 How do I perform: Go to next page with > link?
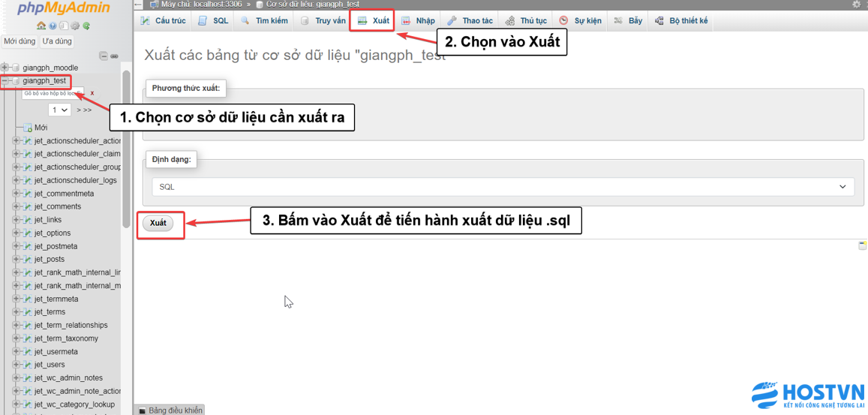point(79,110)
